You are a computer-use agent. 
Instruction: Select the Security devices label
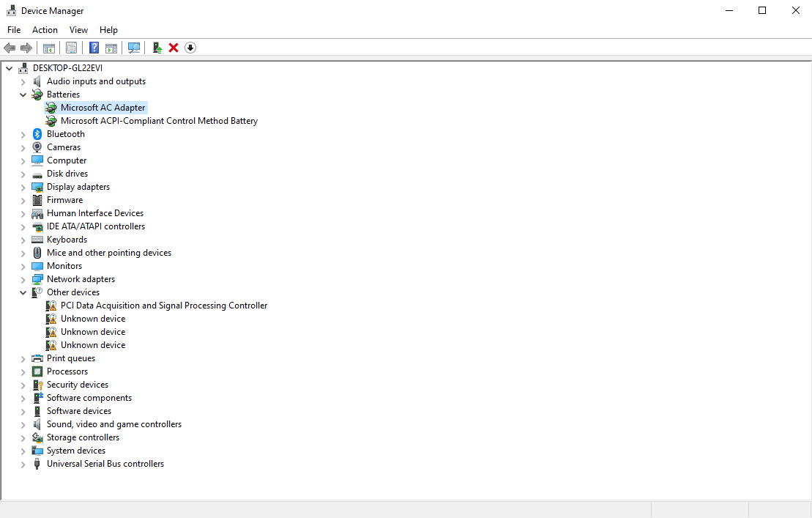(x=78, y=385)
